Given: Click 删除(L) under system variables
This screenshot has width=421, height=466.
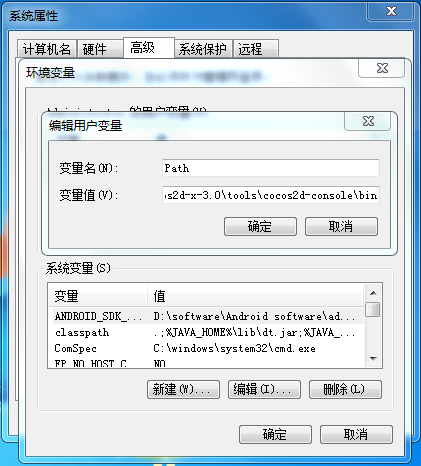Looking at the screenshot, I should [345, 389].
